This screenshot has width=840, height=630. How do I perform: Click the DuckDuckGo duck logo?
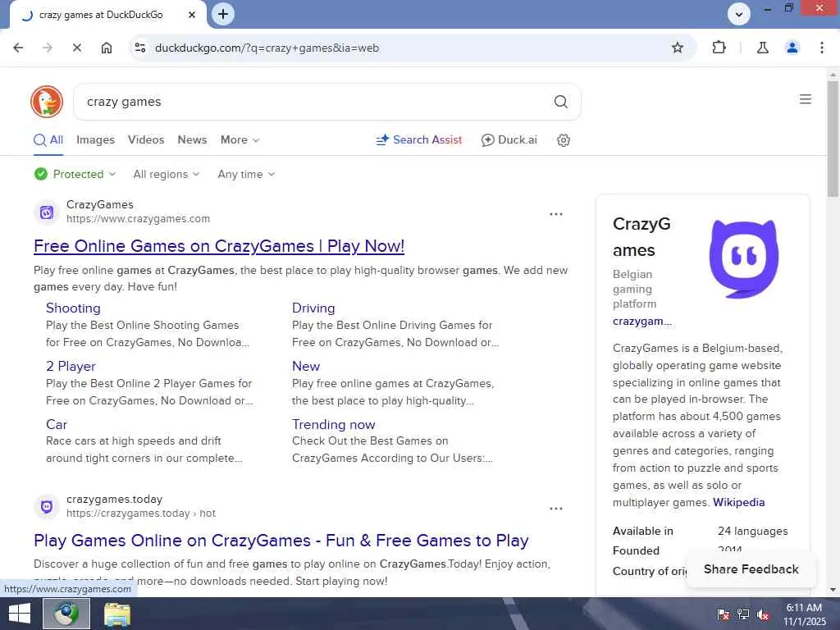[47, 101]
